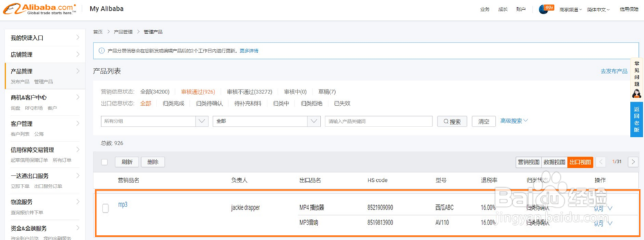Select 归类中 export status filter
Image resolution: width=644 pixels, height=240 pixels.
coord(281,103)
